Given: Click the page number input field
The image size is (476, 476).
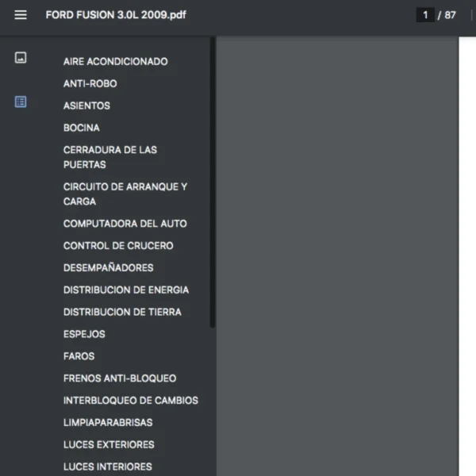Looking at the screenshot, I should point(425,15).
